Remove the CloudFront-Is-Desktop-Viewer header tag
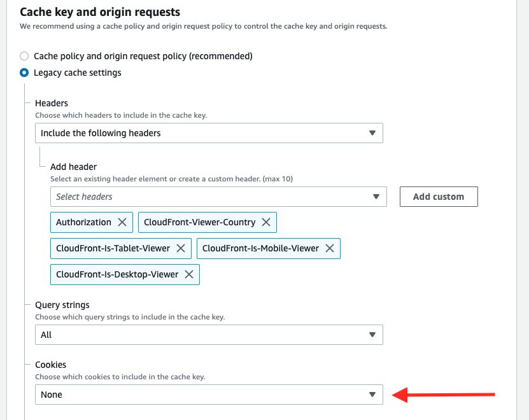This screenshot has width=529, height=420. [189, 274]
